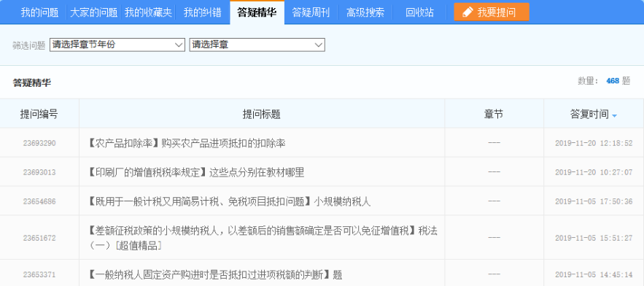644x286 pixels.
Task: Open 请选择章 dropdown
Action: tap(257, 45)
